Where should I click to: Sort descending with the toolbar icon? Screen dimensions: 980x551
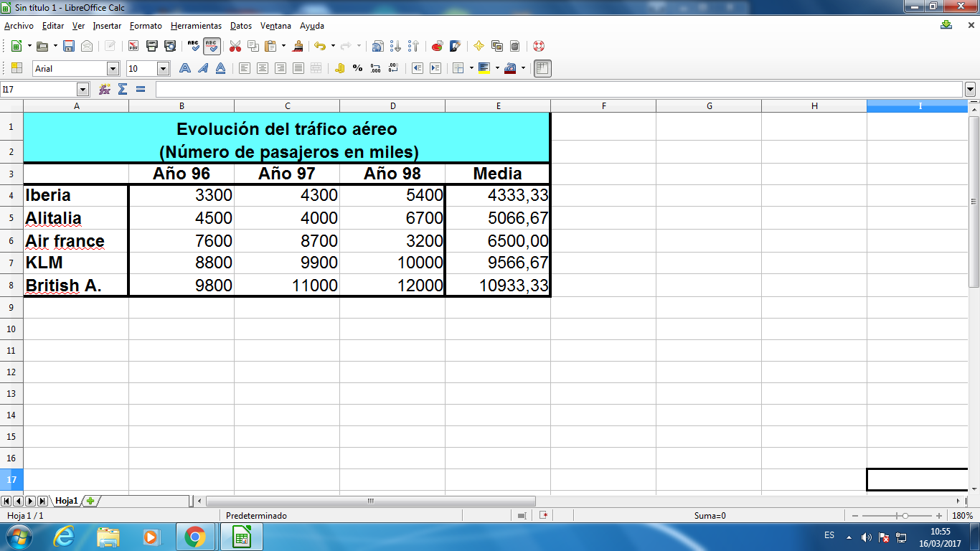point(413,46)
